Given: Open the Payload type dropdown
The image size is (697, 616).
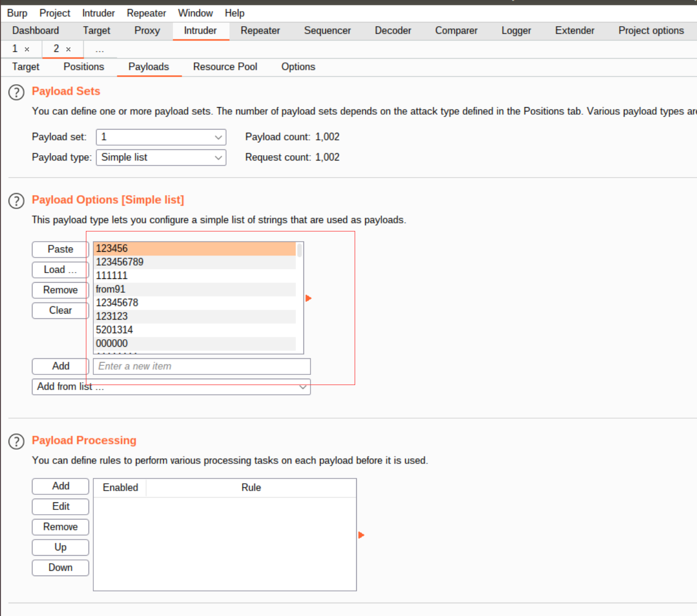Looking at the screenshot, I should click(161, 157).
